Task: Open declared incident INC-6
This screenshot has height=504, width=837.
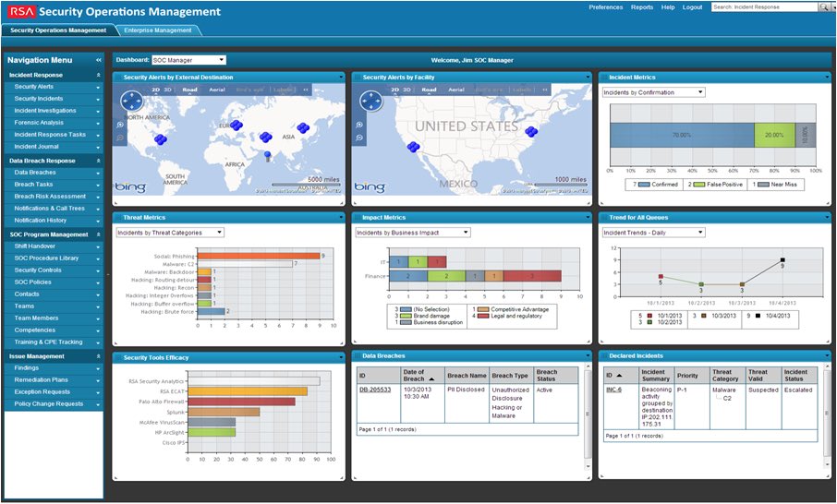Action: click(613, 390)
